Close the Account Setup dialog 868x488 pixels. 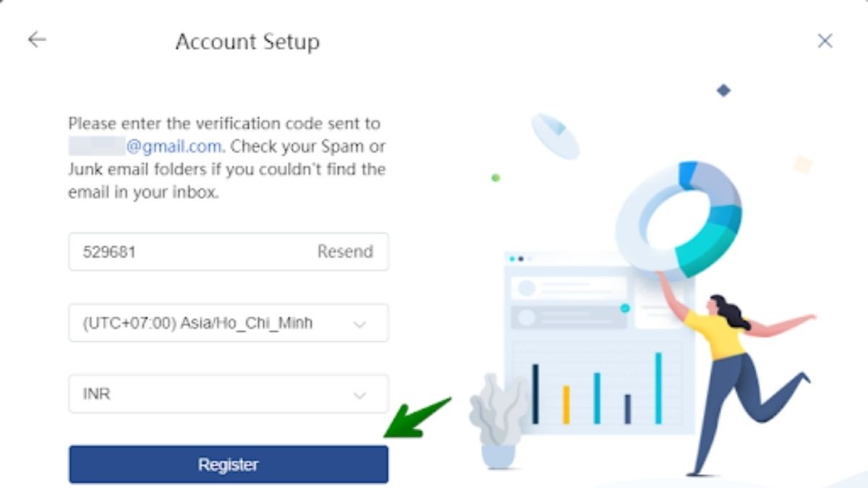click(x=825, y=41)
